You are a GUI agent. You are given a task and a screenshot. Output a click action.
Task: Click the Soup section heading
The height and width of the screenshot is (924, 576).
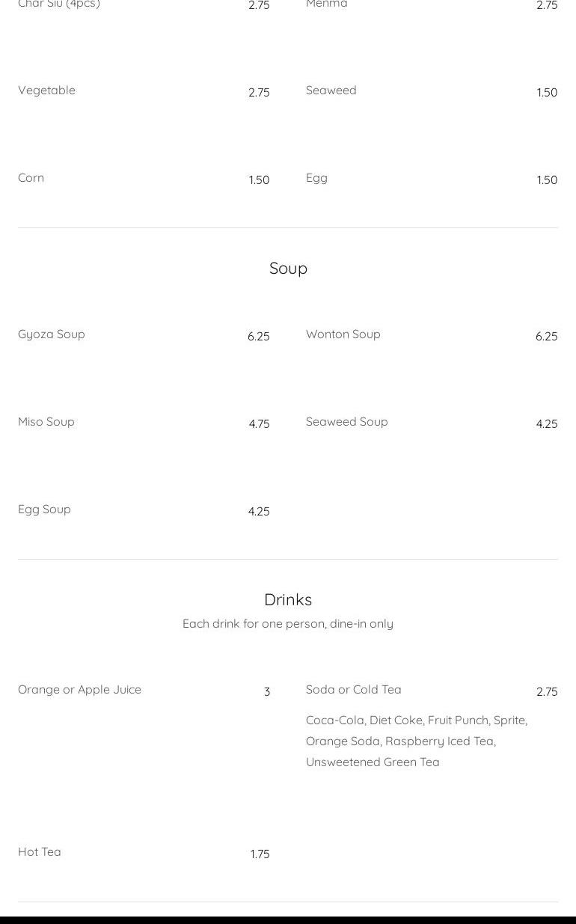(x=288, y=268)
